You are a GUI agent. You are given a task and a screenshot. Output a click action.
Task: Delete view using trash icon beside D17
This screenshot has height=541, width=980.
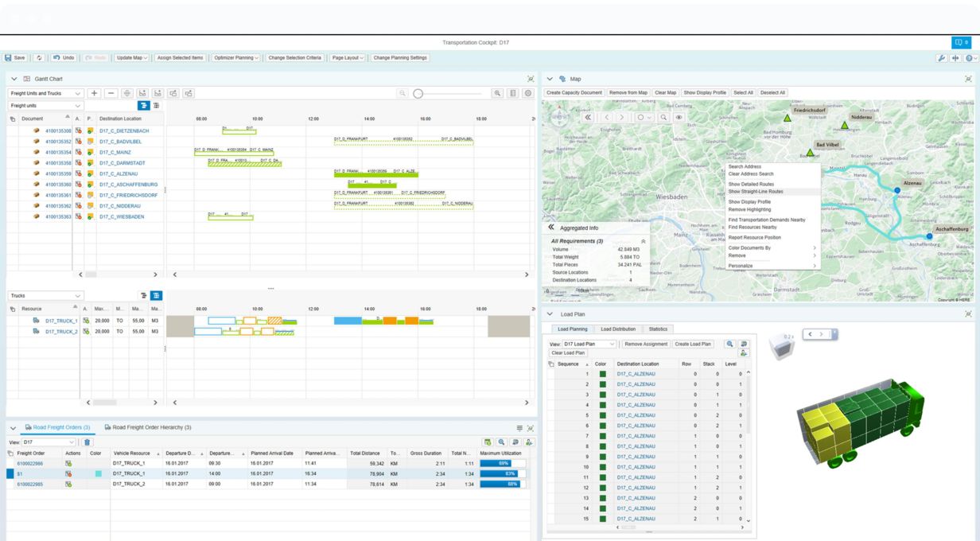[x=87, y=442]
